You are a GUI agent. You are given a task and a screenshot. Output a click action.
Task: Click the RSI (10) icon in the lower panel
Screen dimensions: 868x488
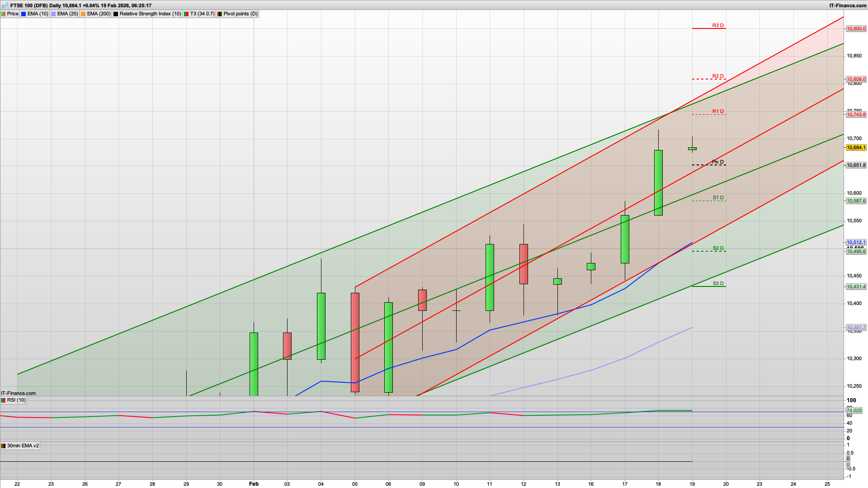[x=4, y=400]
